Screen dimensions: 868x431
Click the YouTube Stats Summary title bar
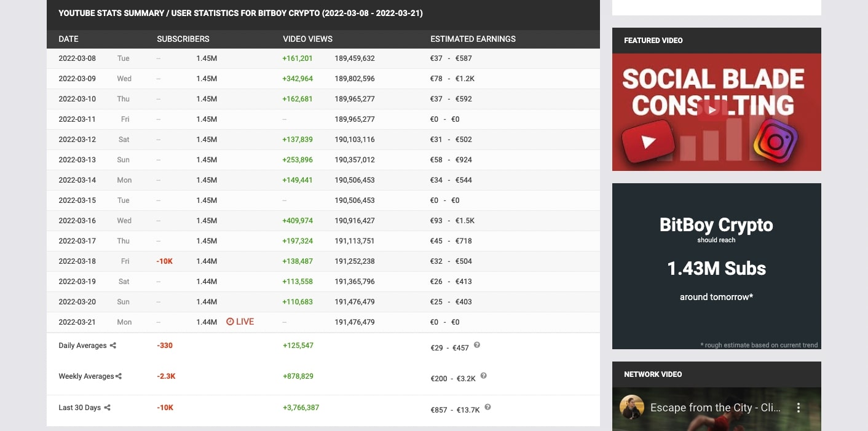click(x=323, y=15)
